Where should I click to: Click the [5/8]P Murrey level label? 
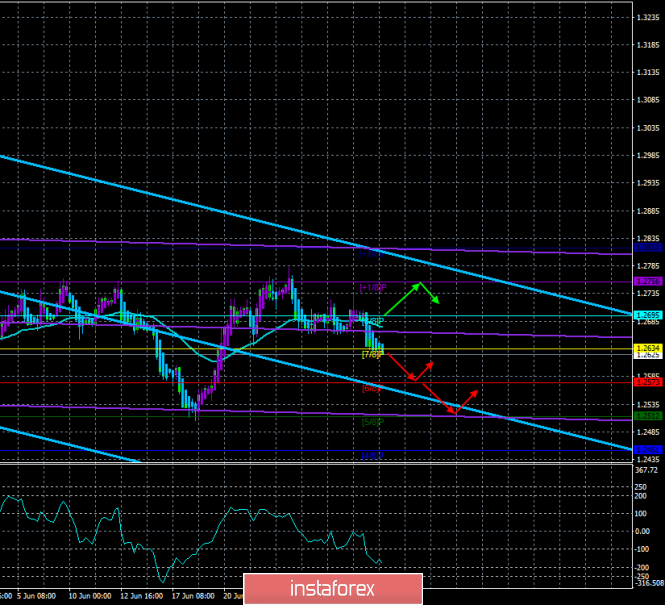click(373, 422)
